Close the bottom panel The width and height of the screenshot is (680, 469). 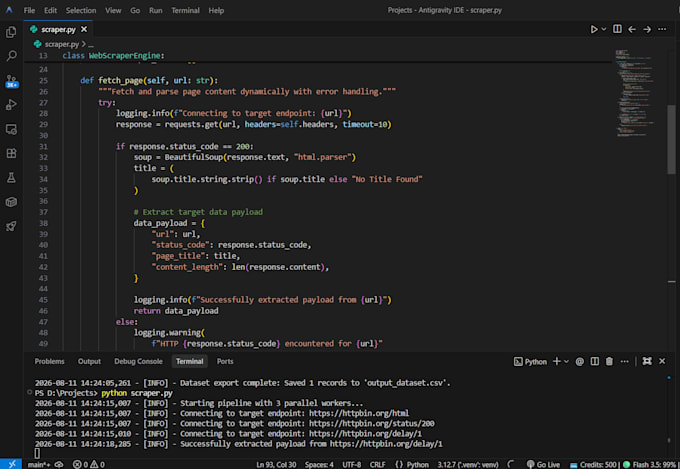click(x=662, y=361)
